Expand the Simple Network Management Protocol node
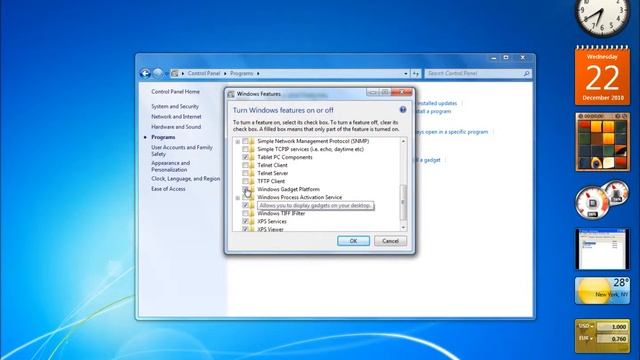640x360 pixels. tap(238, 141)
